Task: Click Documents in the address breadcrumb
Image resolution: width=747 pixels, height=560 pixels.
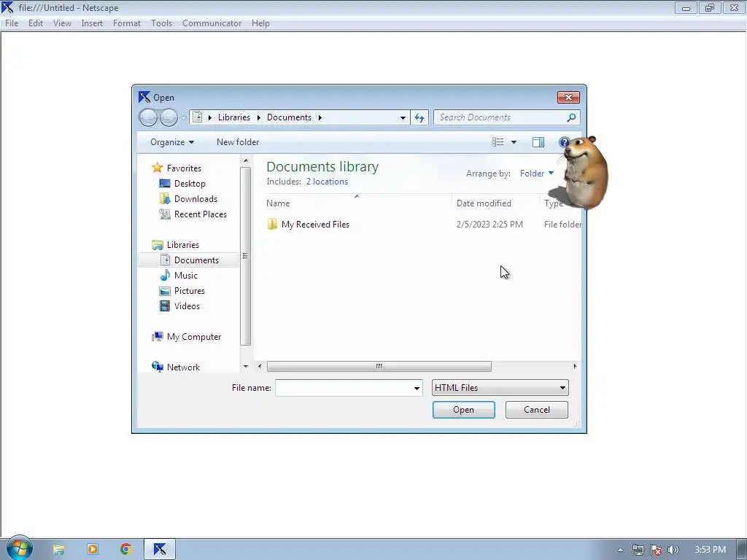Action: point(289,117)
